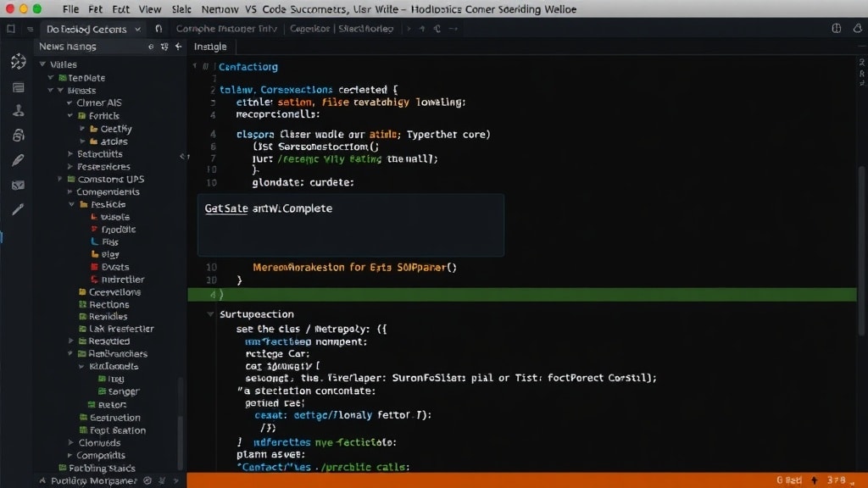Screen dimensions: 868x488
Task: Click the clock icon beside Puciidgy Morgamer
Action: pyautogui.click(x=149, y=480)
